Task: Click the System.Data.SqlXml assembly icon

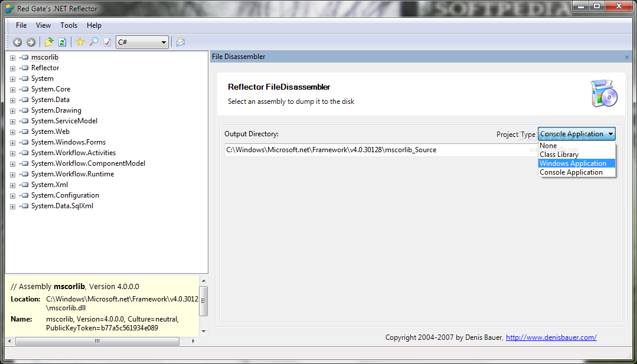Action: [x=24, y=206]
